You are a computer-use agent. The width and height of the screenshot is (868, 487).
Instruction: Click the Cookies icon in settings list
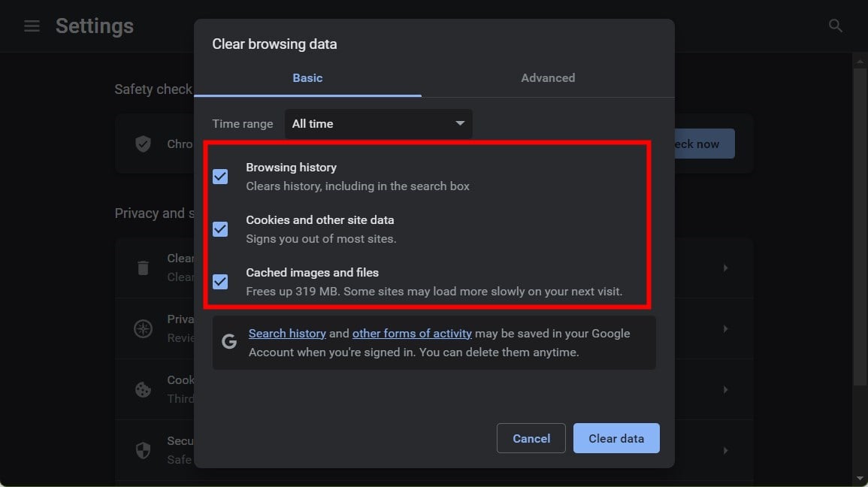(x=143, y=389)
